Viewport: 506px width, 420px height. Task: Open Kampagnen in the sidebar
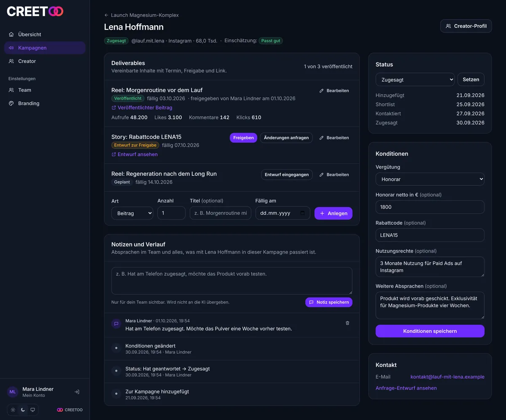click(45, 48)
